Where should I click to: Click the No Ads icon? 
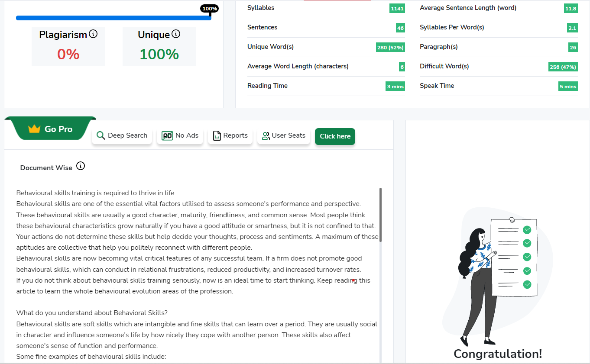tap(167, 135)
